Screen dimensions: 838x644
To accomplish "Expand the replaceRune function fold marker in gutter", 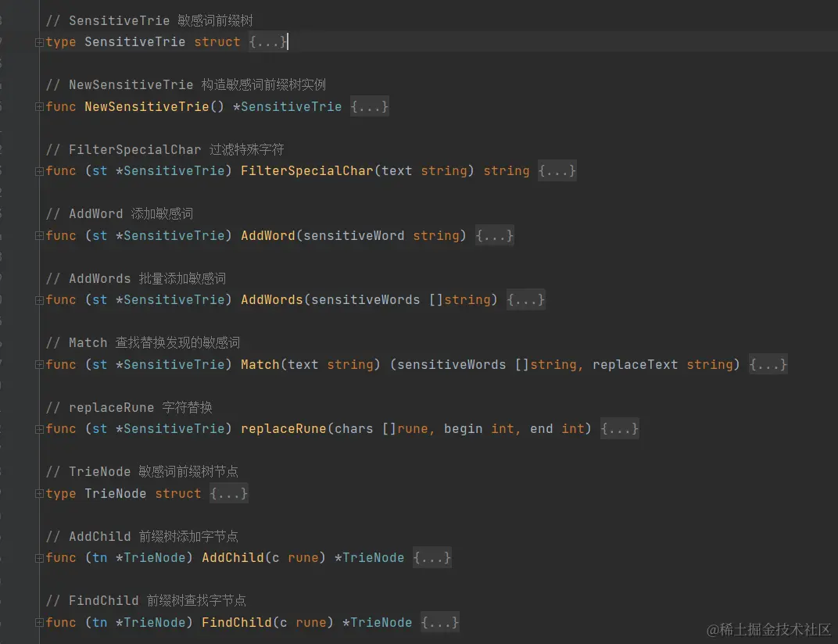I will coord(39,429).
